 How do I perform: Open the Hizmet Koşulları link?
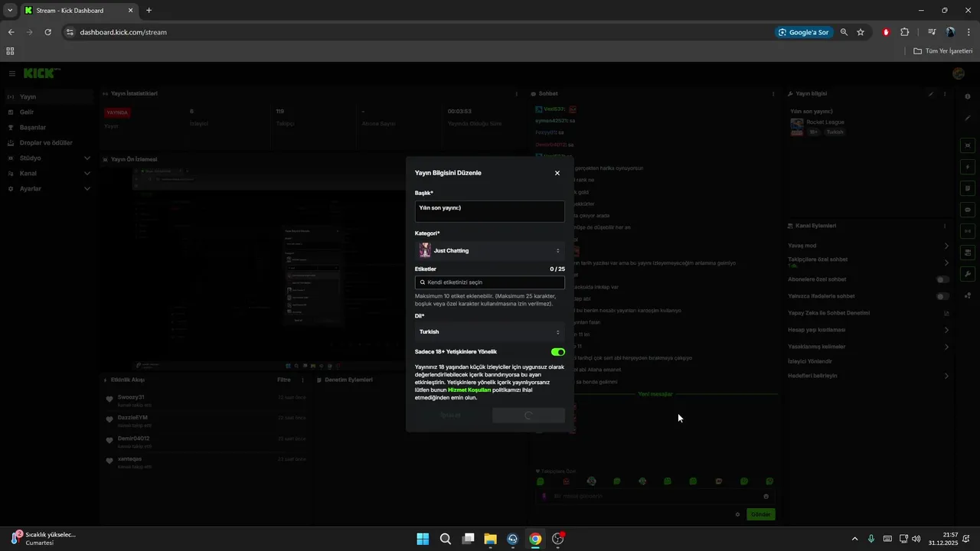469,390
